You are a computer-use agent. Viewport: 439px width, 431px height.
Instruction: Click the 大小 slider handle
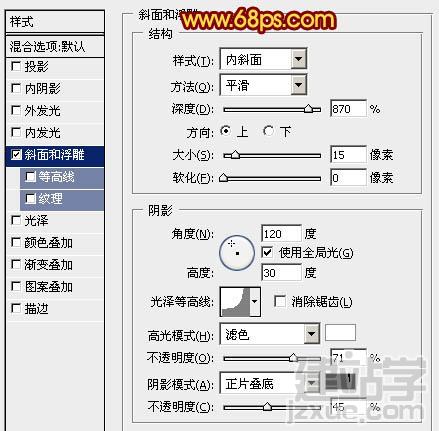(235, 155)
